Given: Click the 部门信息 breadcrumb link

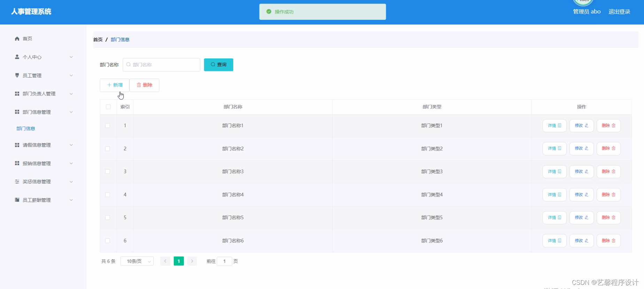Looking at the screenshot, I should [x=120, y=40].
